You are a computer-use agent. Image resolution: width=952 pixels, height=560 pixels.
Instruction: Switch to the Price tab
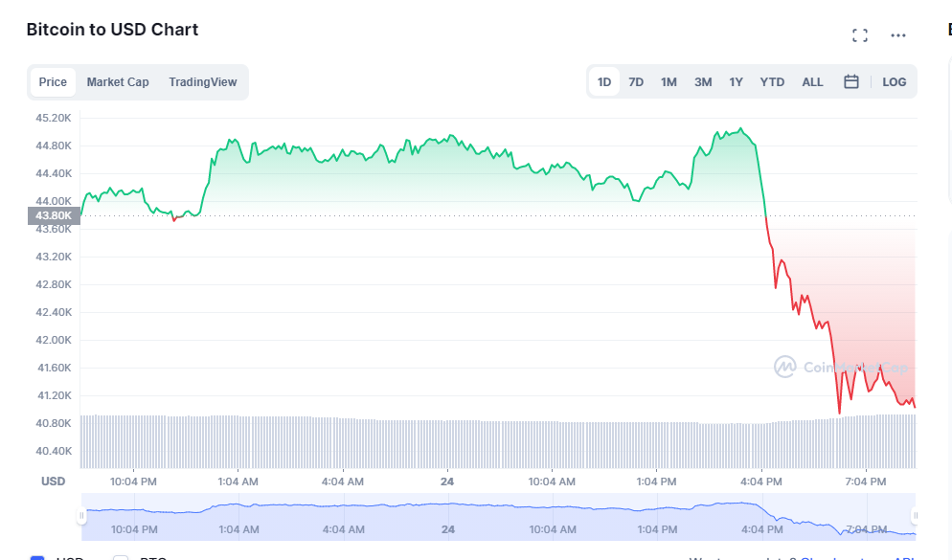click(x=53, y=82)
